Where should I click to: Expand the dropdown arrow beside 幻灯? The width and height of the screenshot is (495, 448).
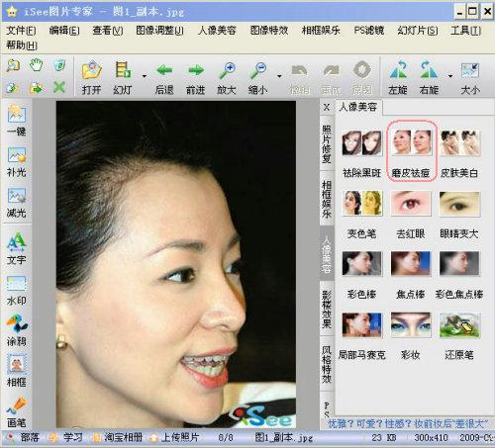(x=145, y=76)
